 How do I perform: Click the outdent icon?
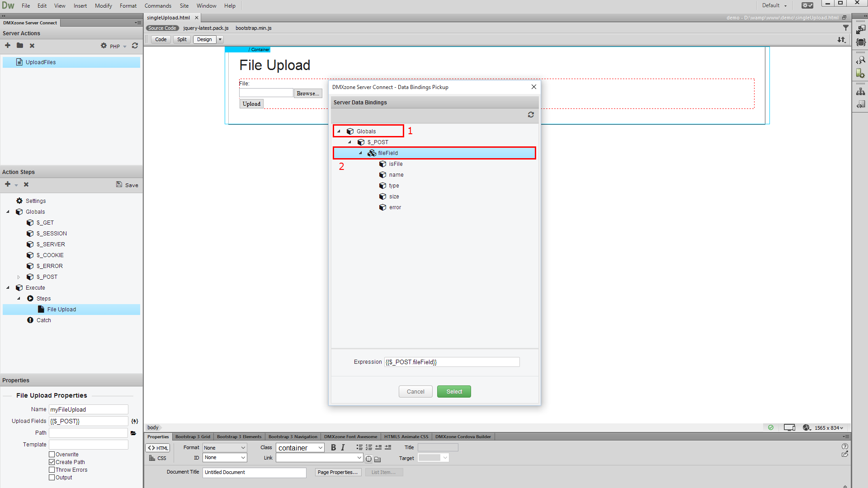[378, 447]
